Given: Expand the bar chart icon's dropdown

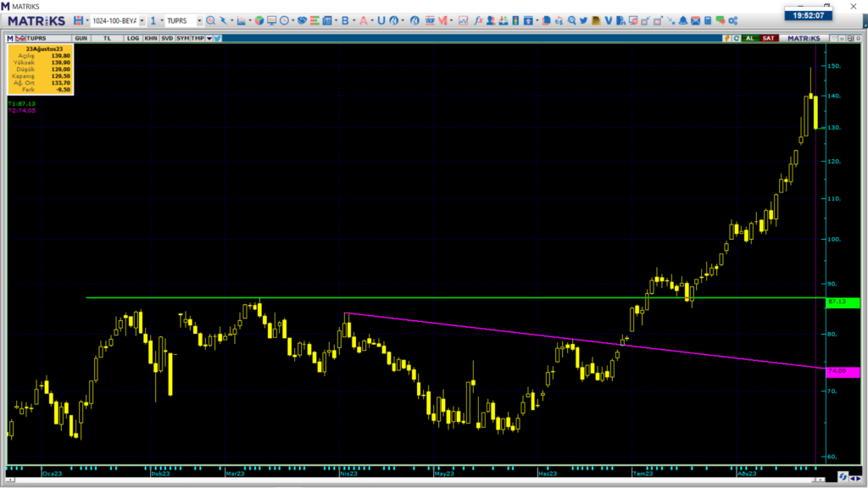Looking at the screenshot, I should (x=250, y=21).
